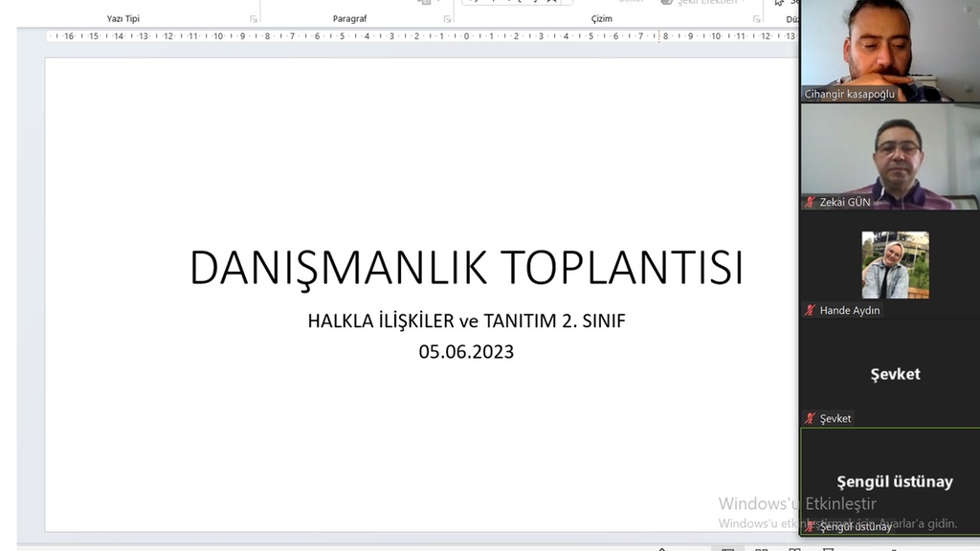Open the Yazı Tipi dialog launcher
The image size is (980, 551).
254,18
